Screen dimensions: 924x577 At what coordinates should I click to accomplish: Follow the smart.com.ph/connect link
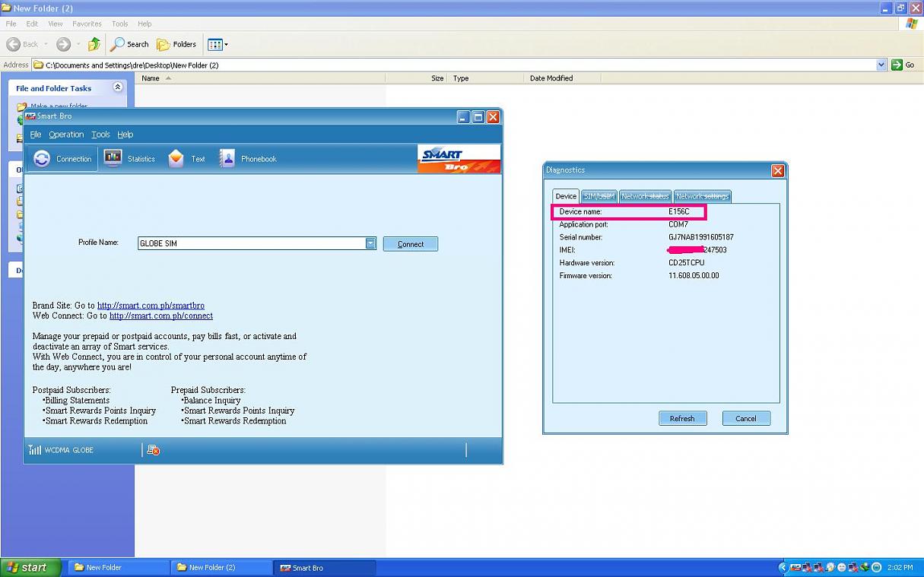pos(160,315)
